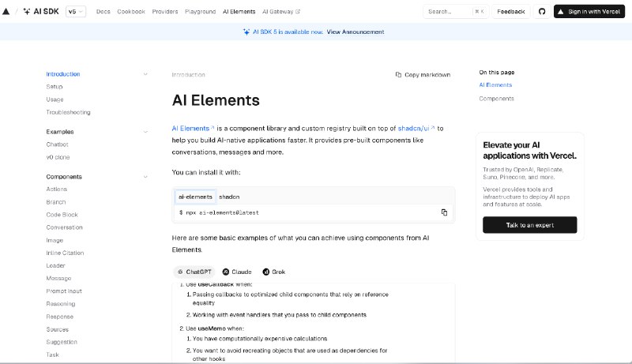Open the AI Gateway external link
Viewport: 632px width, 364px height.
point(281,12)
